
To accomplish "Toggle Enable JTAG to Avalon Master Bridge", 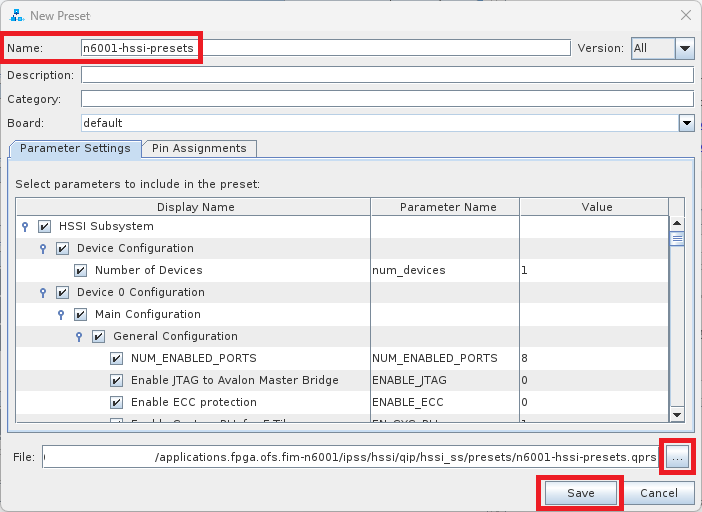I will tap(116, 380).
